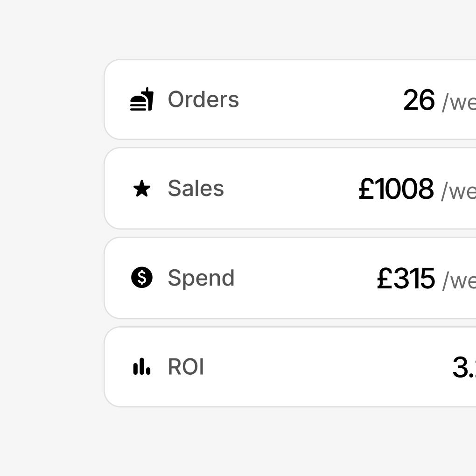Click the bar chart ROI icon

(142, 367)
